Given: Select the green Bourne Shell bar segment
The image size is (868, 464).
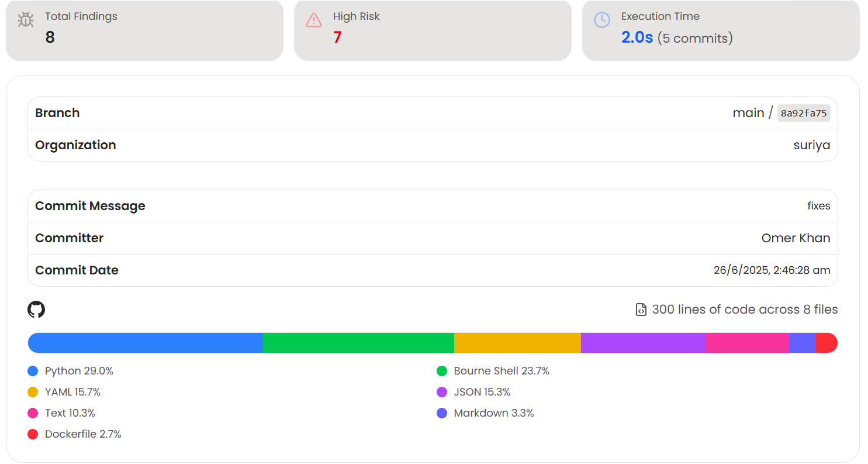Looking at the screenshot, I should point(358,343).
